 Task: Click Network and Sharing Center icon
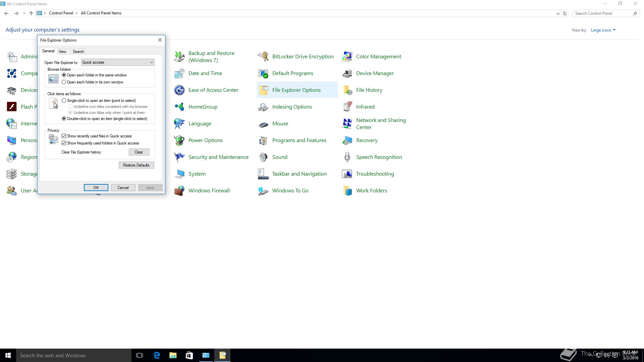[x=347, y=124]
